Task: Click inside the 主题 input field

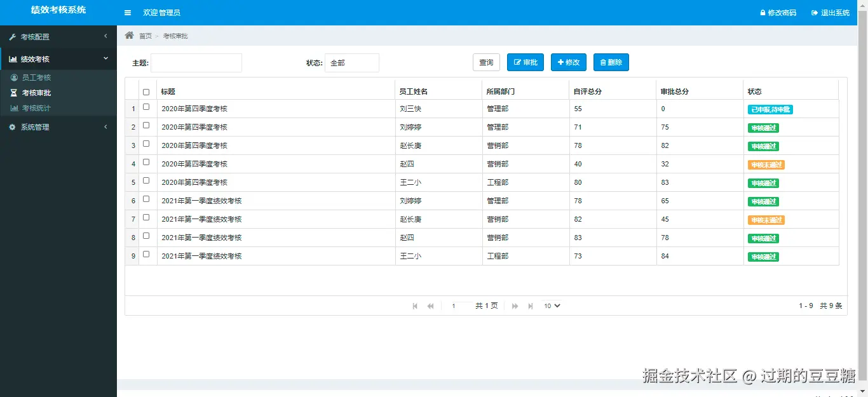Action: (196, 62)
